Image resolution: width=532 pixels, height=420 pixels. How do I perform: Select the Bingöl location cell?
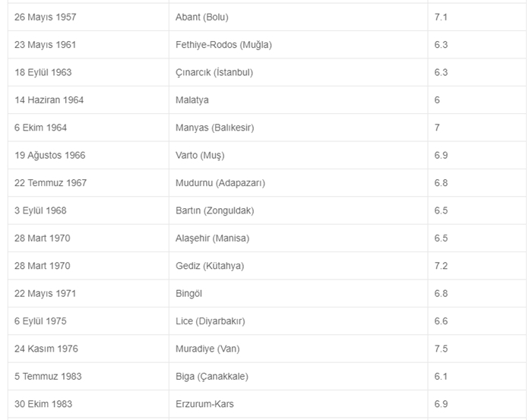tap(189, 293)
